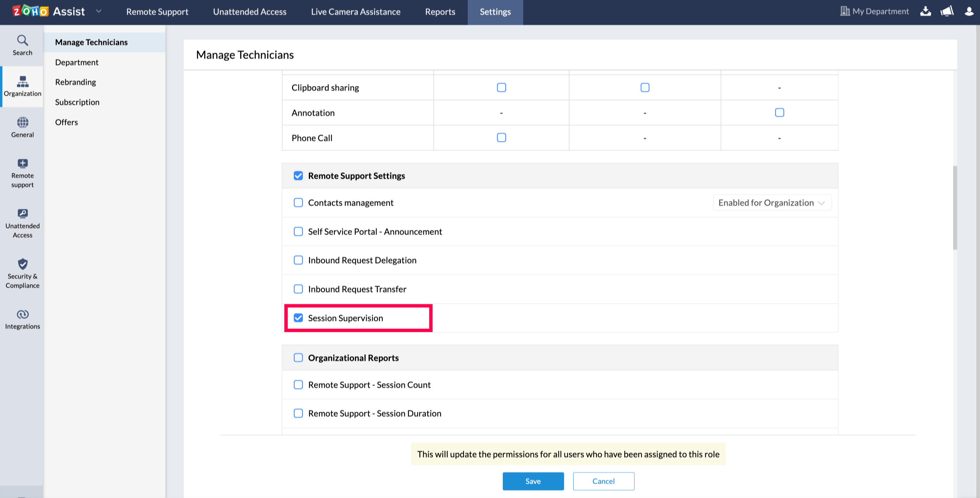Check the Organizational Reports checkbox
The image size is (980, 498).
[298, 358]
